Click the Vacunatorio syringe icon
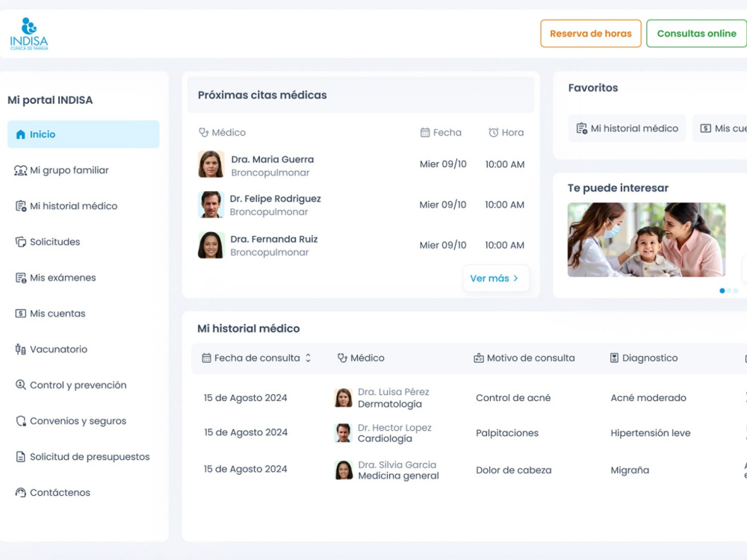 pyautogui.click(x=20, y=349)
